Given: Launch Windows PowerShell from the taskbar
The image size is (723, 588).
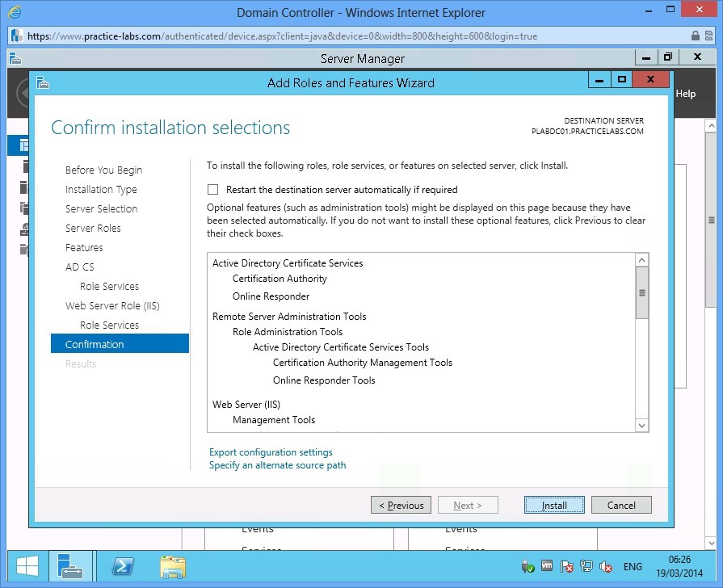Looking at the screenshot, I should (x=123, y=566).
